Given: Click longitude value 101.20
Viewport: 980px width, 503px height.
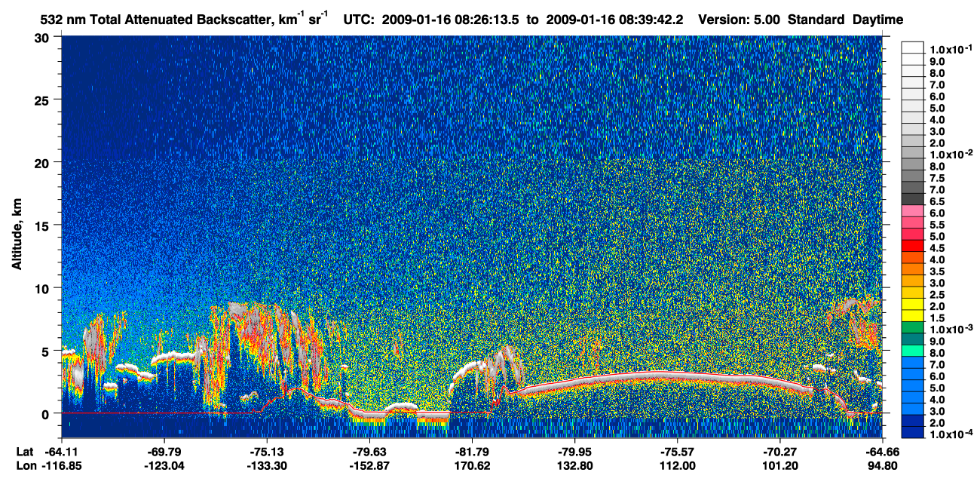Looking at the screenshot, I should [781, 465].
